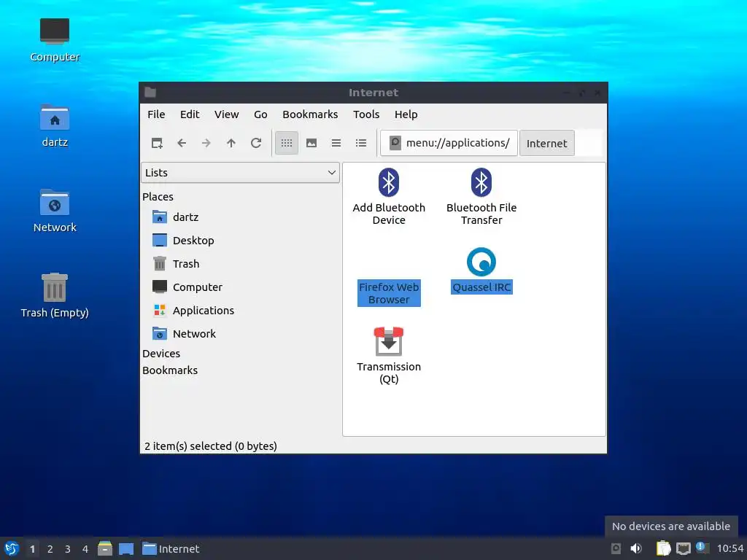This screenshot has width=747, height=560.
Task: Open the Lists side pane dropdown
Action: pyautogui.click(x=240, y=172)
